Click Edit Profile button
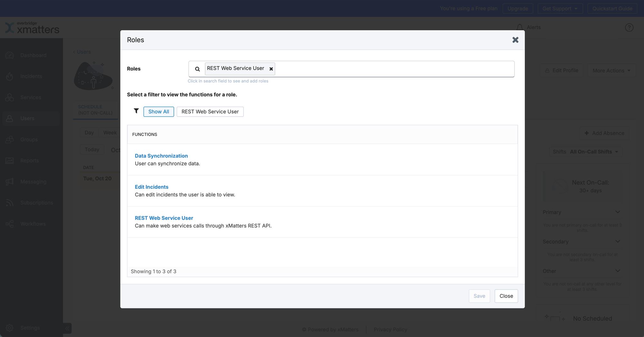The width and height of the screenshot is (644, 337). [x=562, y=71]
